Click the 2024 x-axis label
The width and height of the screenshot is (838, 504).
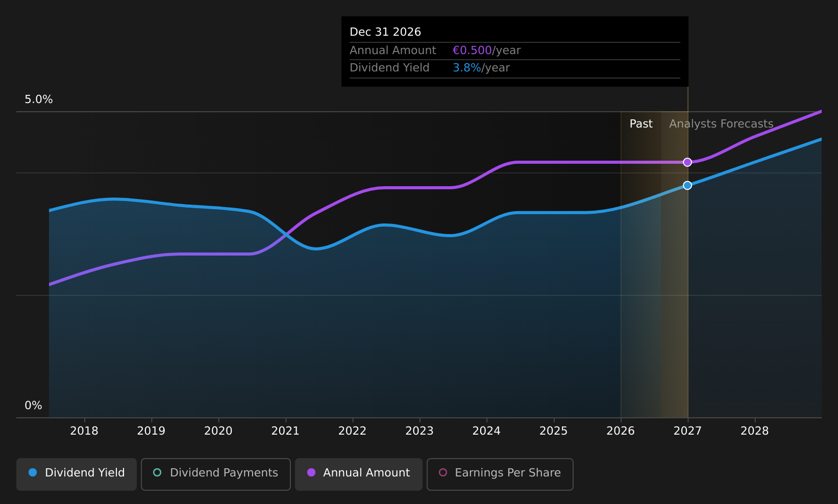point(486,431)
